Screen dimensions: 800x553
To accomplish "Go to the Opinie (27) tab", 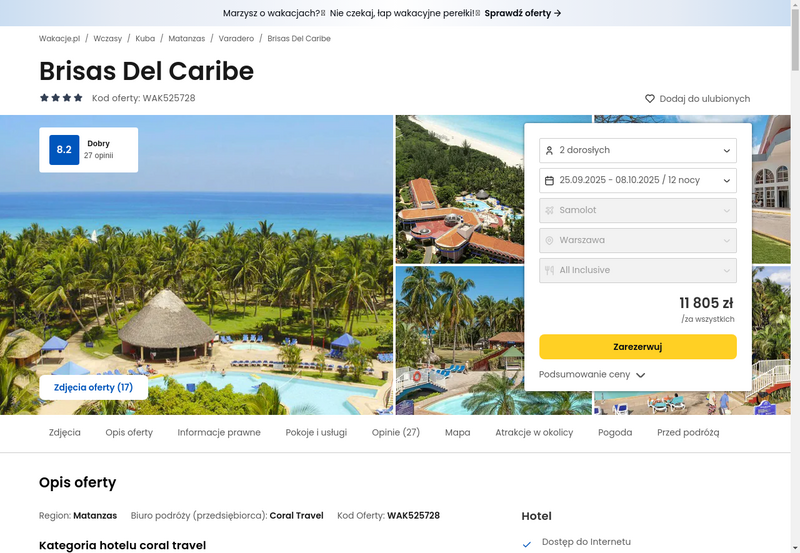I will tap(396, 432).
